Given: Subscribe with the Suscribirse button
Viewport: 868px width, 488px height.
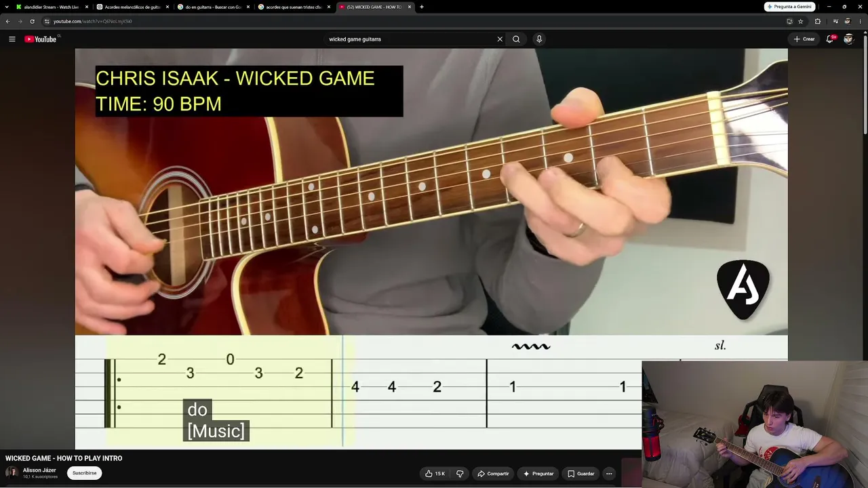Looking at the screenshot, I should pos(85,473).
